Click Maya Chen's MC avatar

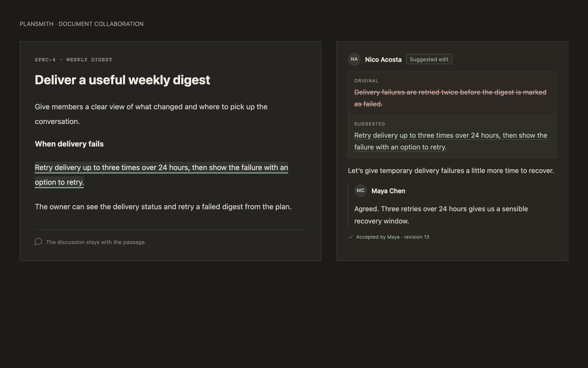[360, 191]
